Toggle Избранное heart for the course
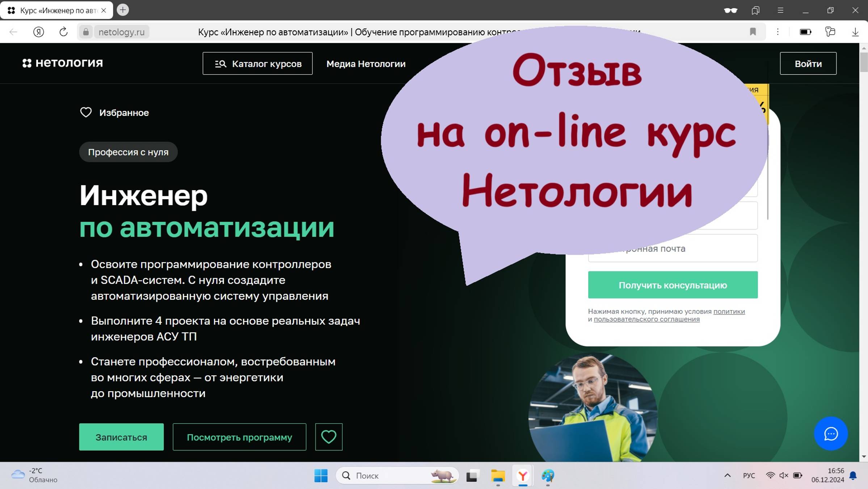Screen dimensions: 868x489 [x=86, y=112]
